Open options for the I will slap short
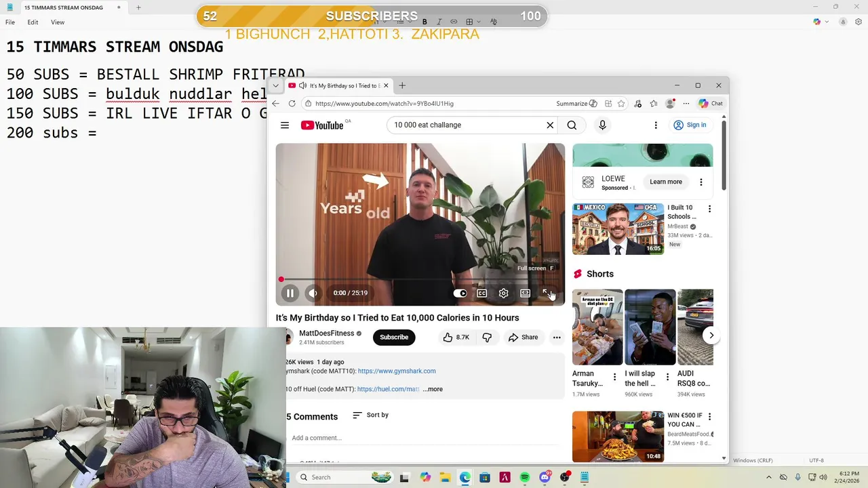Viewport: 868px width, 488px height. (667, 377)
